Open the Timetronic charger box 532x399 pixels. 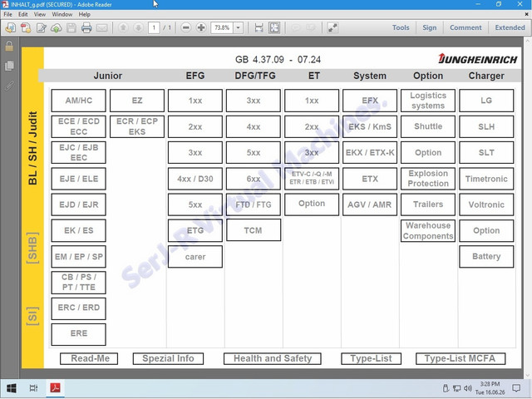click(486, 179)
